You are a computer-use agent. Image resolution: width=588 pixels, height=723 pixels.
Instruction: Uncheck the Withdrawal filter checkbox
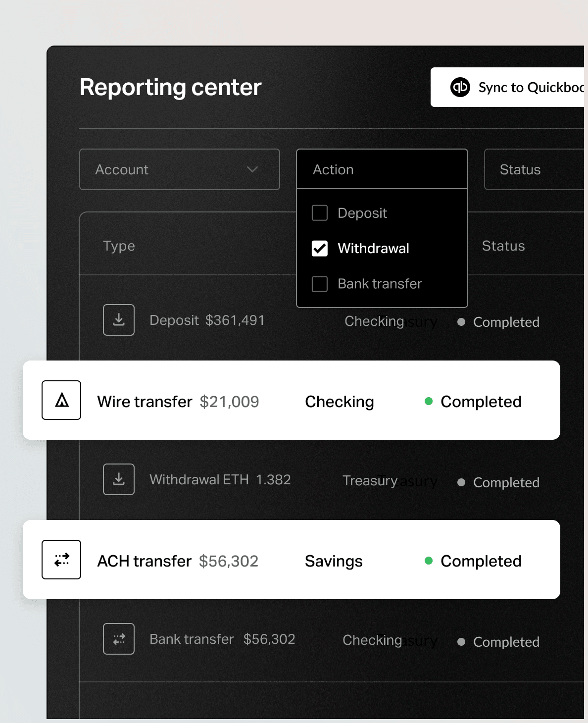click(x=319, y=248)
